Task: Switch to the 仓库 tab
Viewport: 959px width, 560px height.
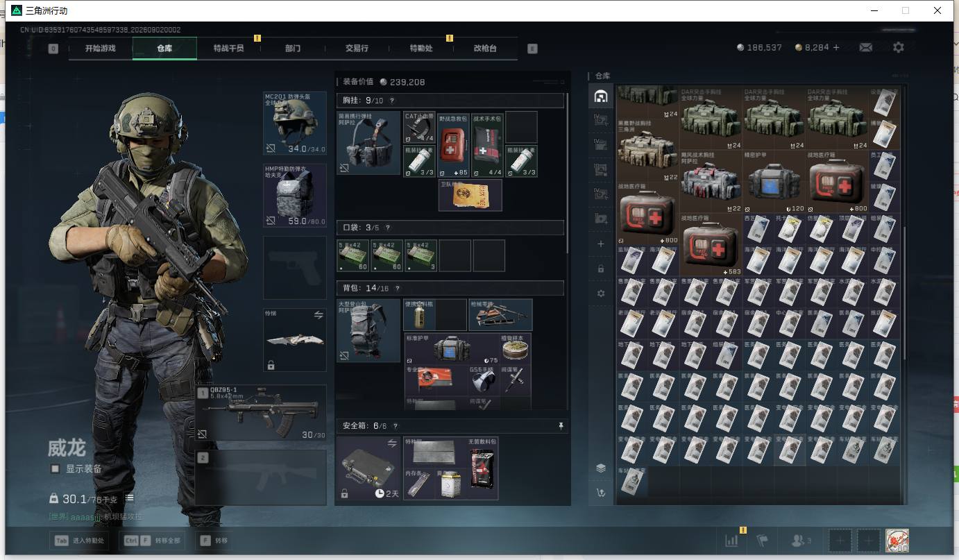Action: 164,49
